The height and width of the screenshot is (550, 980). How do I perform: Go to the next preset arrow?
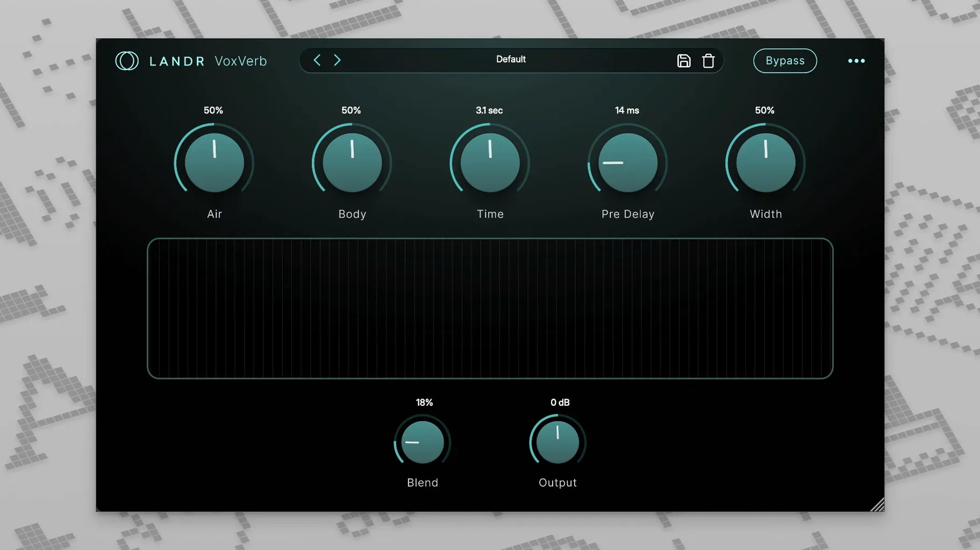(337, 60)
